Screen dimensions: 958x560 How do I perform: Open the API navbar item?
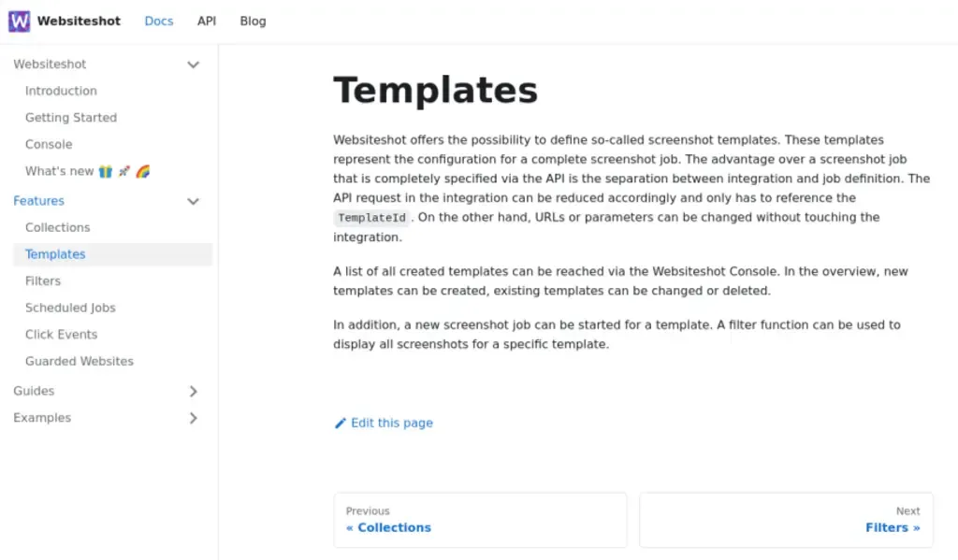click(x=207, y=21)
